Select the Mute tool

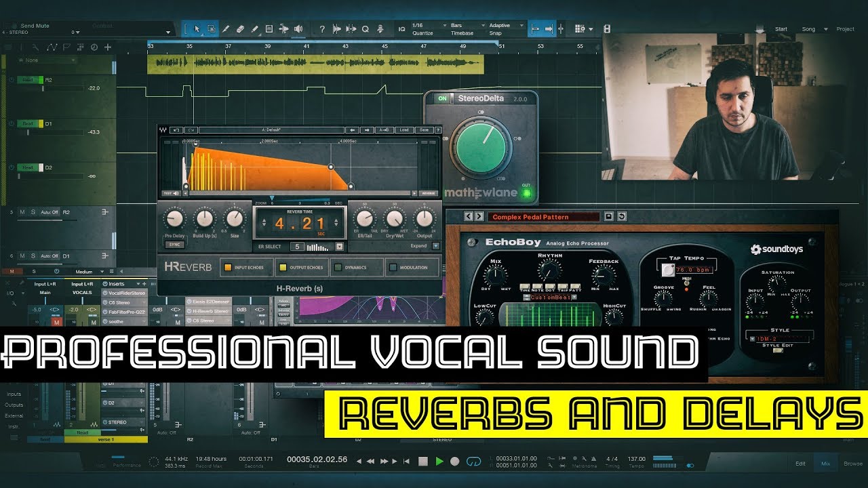(x=269, y=29)
